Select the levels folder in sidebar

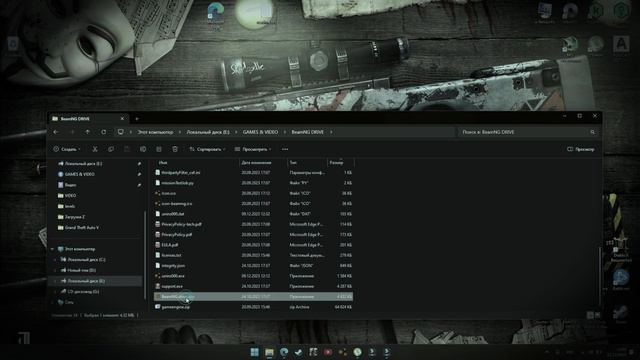click(70, 206)
